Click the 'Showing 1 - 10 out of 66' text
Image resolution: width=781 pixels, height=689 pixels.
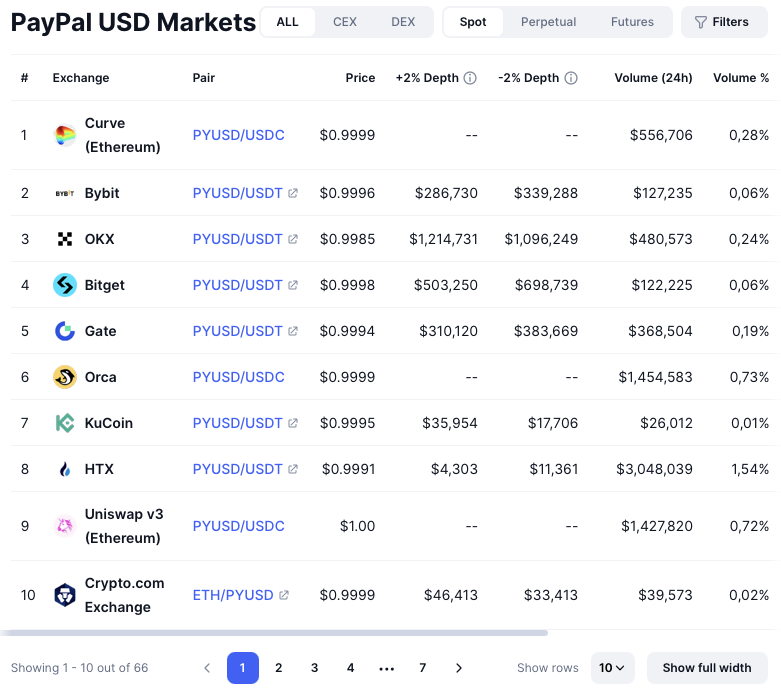pos(80,668)
